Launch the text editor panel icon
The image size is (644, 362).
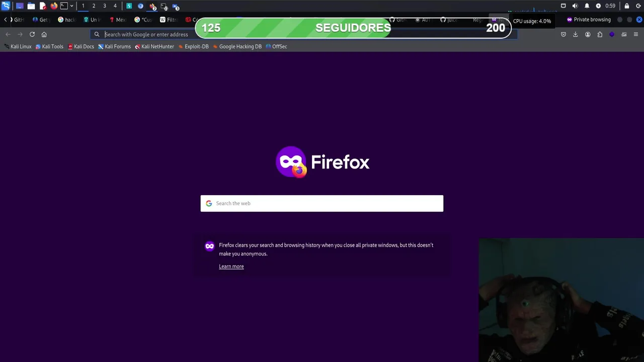(43, 6)
